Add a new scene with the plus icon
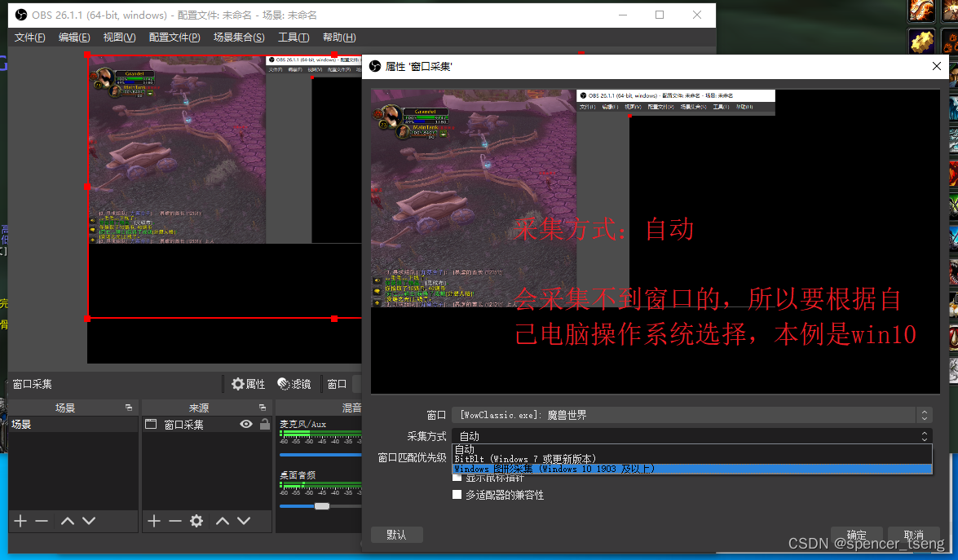 point(20,521)
